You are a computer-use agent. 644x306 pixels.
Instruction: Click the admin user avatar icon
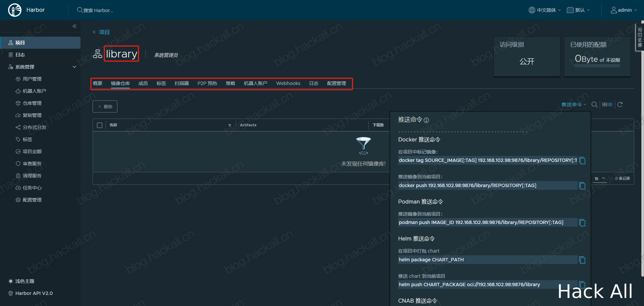pos(614,10)
